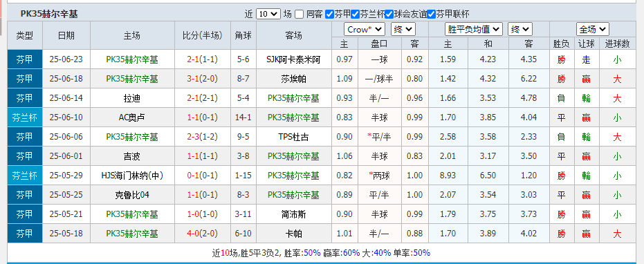Image resolution: width=644 pixels, height=264 pixels.
Task: Open the 全场 period dropdown
Action: point(593,29)
